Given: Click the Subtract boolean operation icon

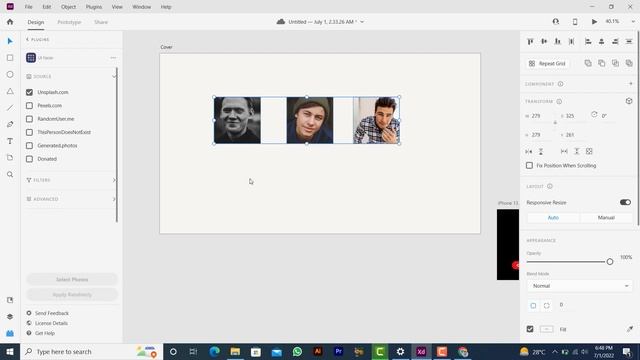Looking at the screenshot, I should tap(602, 63).
